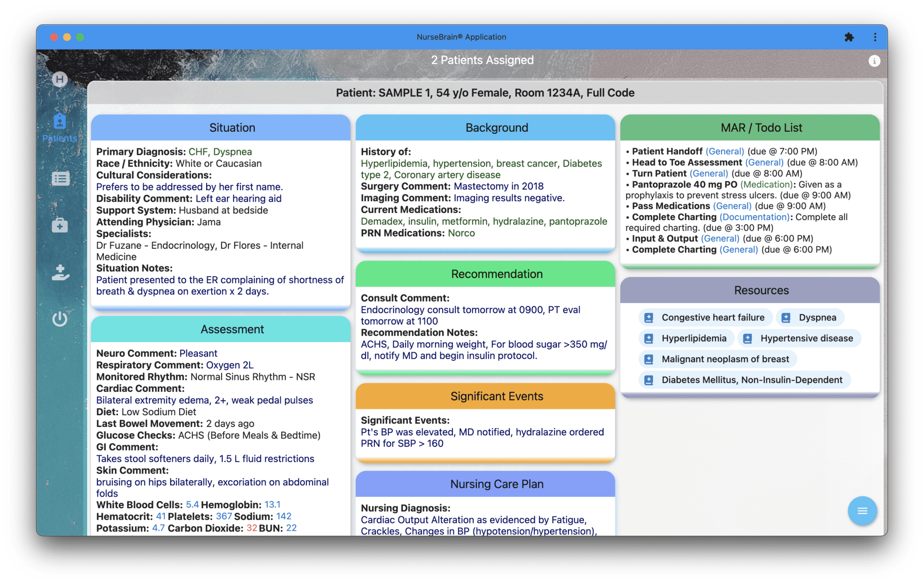
Task: Select the Pass Medications todo item
Action: [726, 206]
